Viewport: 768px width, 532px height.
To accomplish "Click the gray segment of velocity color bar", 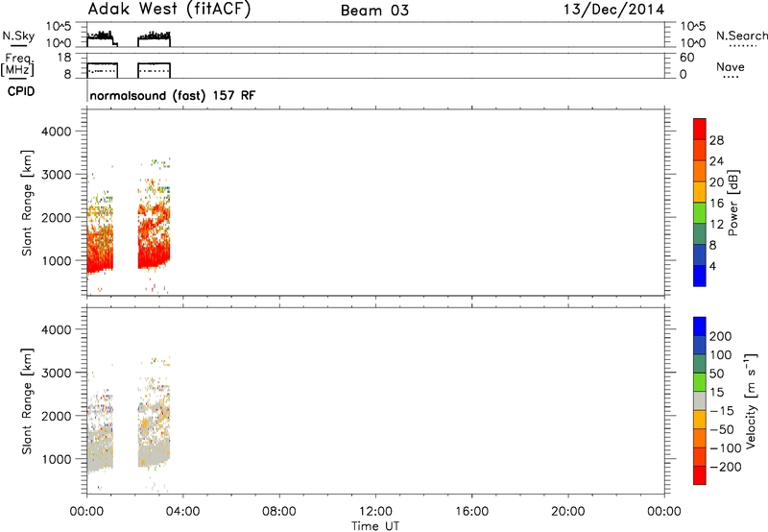I will tap(700, 401).
